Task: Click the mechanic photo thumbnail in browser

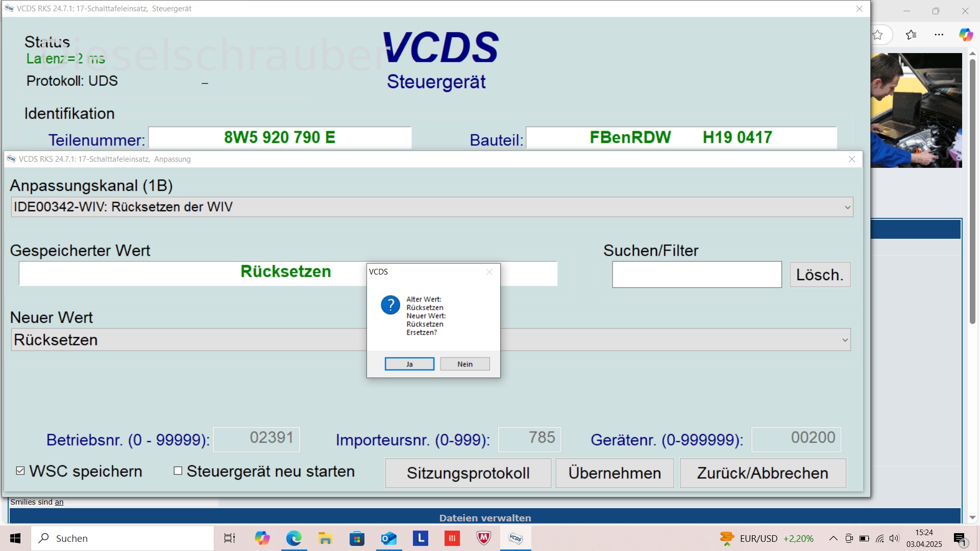Action: coord(916,110)
